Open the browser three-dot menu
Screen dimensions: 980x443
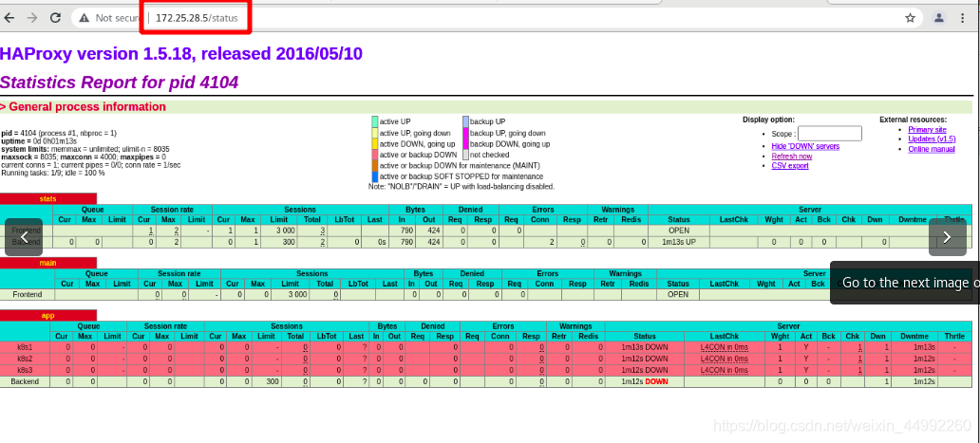tap(963, 18)
